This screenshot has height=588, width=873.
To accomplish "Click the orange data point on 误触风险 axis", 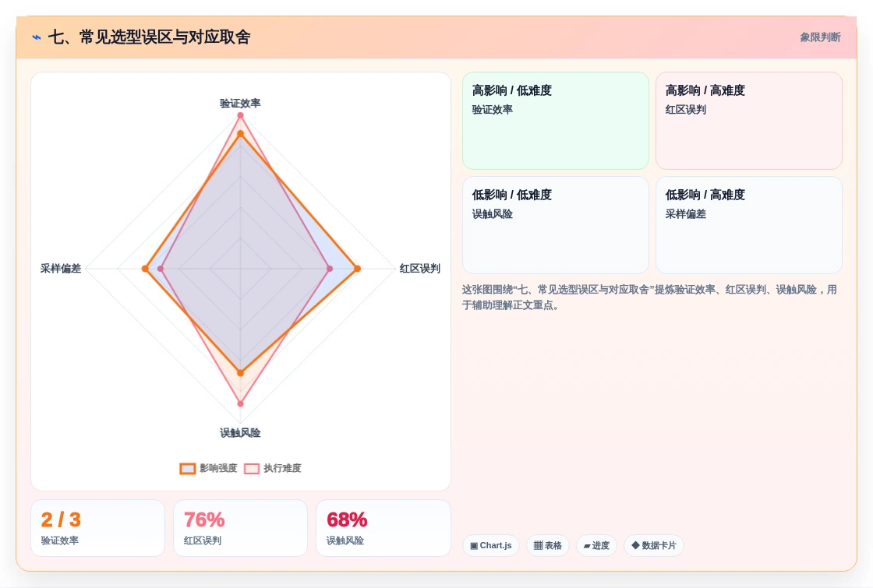I will [x=241, y=373].
